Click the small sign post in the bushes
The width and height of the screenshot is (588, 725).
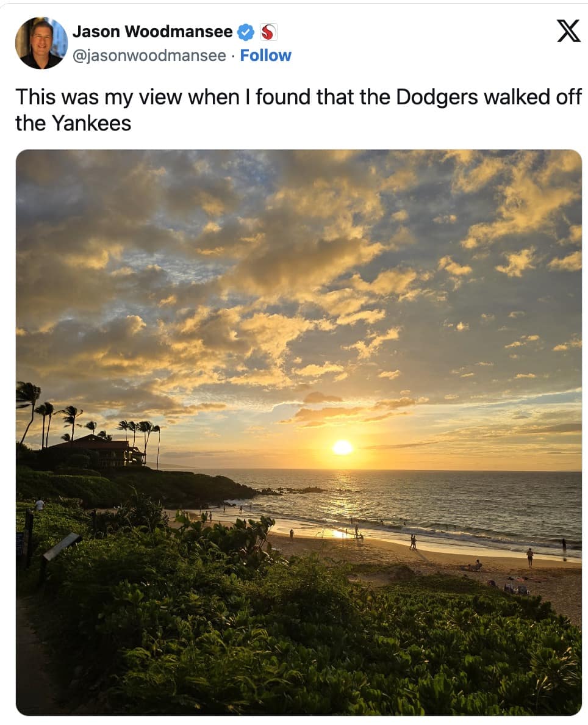pyautogui.click(x=61, y=546)
